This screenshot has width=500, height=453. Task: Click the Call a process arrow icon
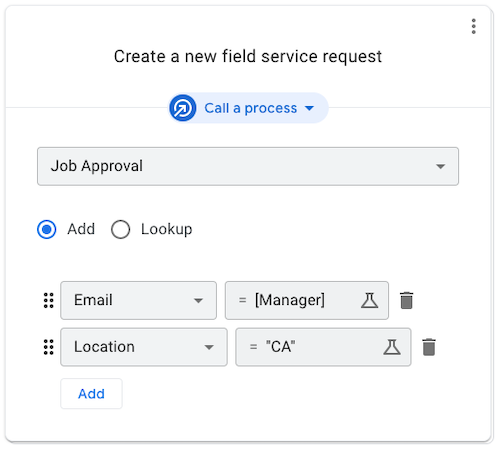pyautogui.click(x=183, y=108)
